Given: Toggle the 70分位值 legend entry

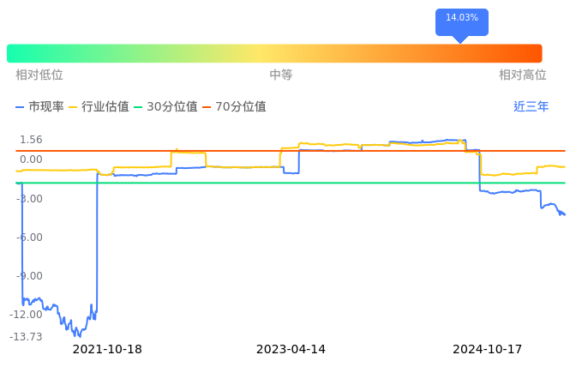Looking at the screenshot, I should (233, 107).
